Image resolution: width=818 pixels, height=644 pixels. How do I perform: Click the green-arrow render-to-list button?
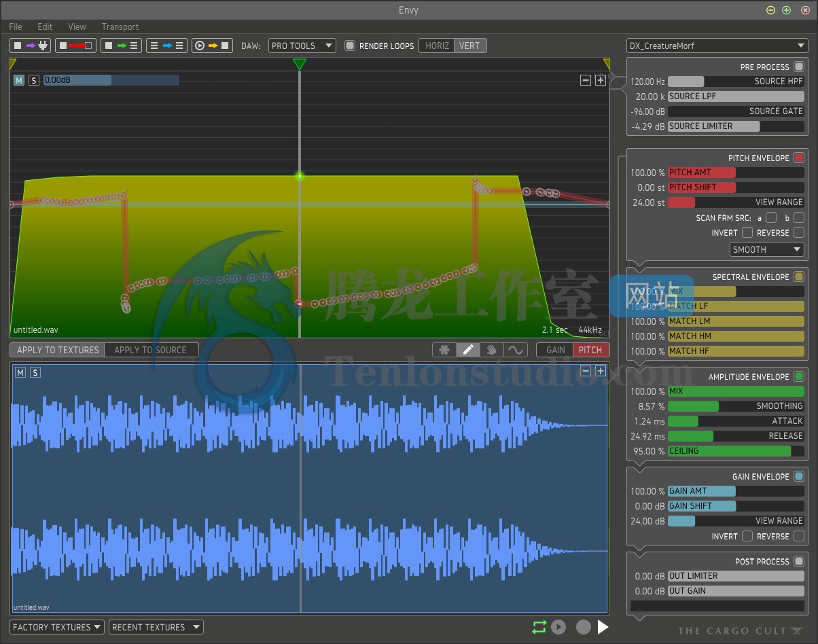click(x=121, y=46)
